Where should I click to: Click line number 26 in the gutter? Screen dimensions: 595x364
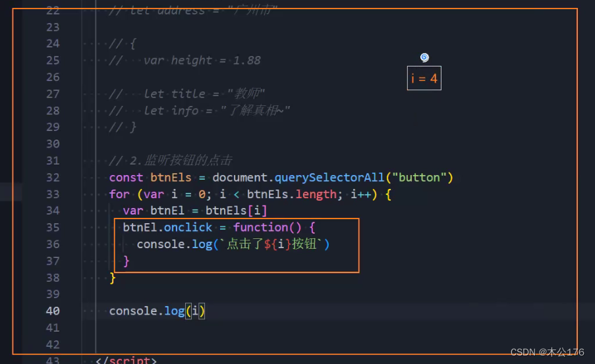tap(53, 77)
